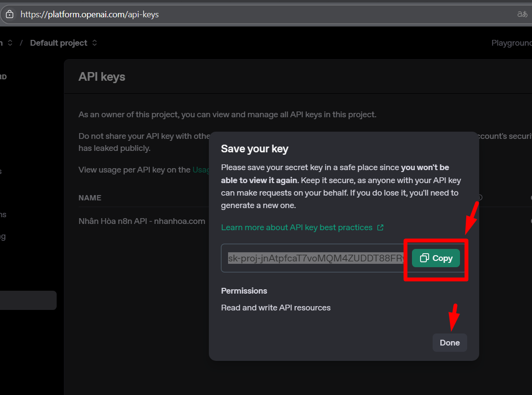Open the translate page icon in address bar
The width and height of the screenshot is (532, 395).
click(522, 14)
